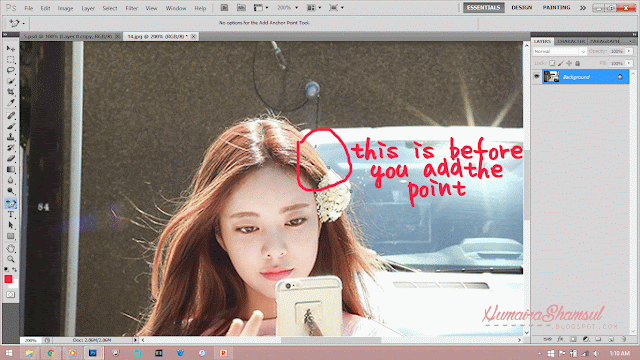The width and height of the screenshot is (640, 360).
Task: Open Layers panel options menu
Action: click(631, 41)
